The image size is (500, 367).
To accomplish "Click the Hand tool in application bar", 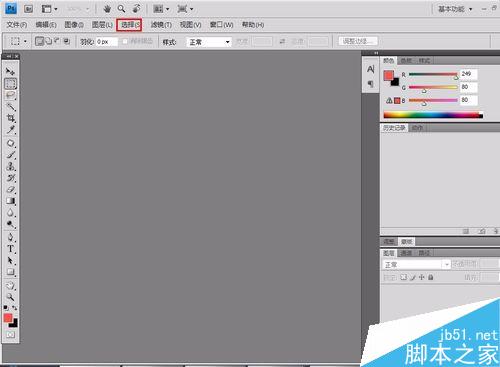I will click(107, 9).
